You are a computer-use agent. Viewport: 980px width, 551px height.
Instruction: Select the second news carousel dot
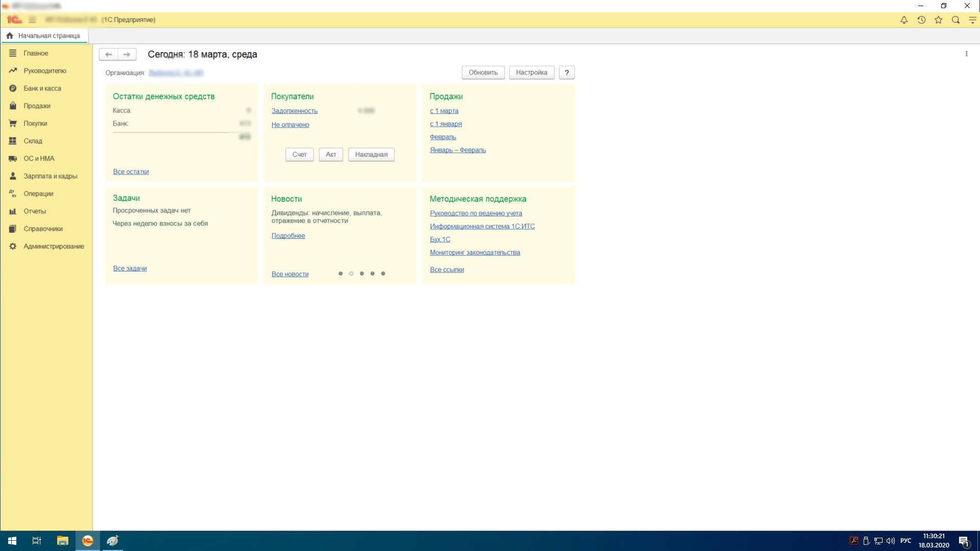(351, 273)
